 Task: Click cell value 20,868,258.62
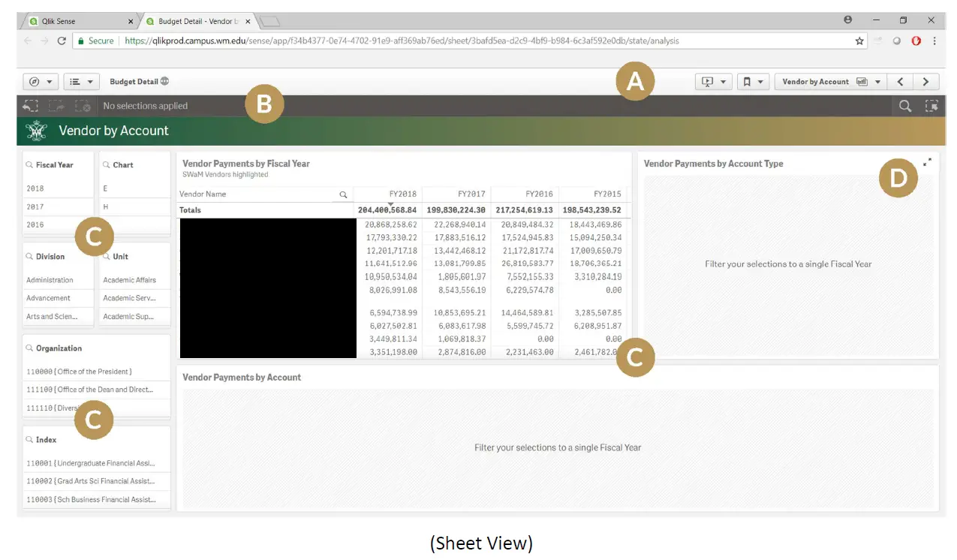(x=391, y=224)
